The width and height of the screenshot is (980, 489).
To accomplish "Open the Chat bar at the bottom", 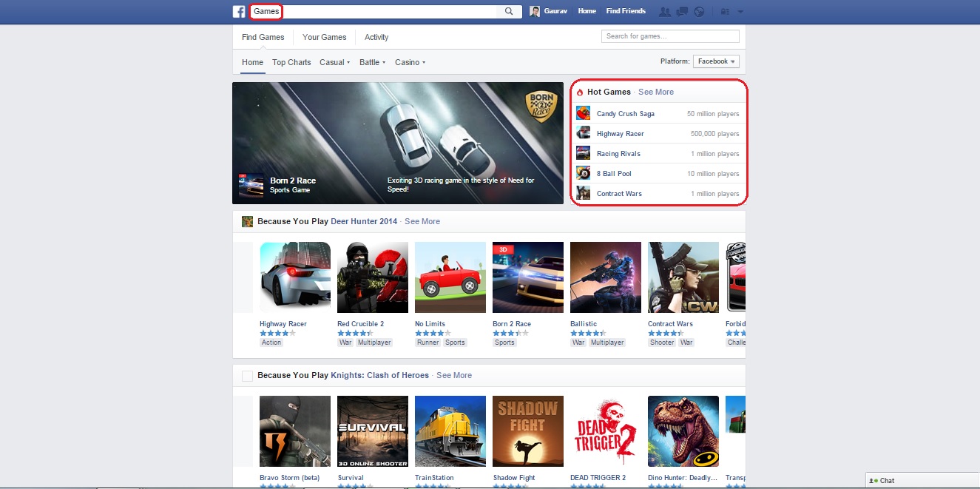I will click(922, 481).
